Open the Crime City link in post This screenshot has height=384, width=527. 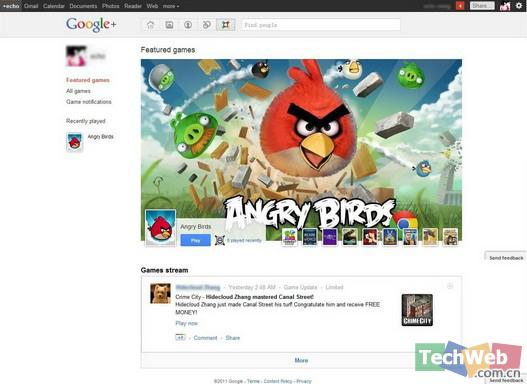[188, 297]
